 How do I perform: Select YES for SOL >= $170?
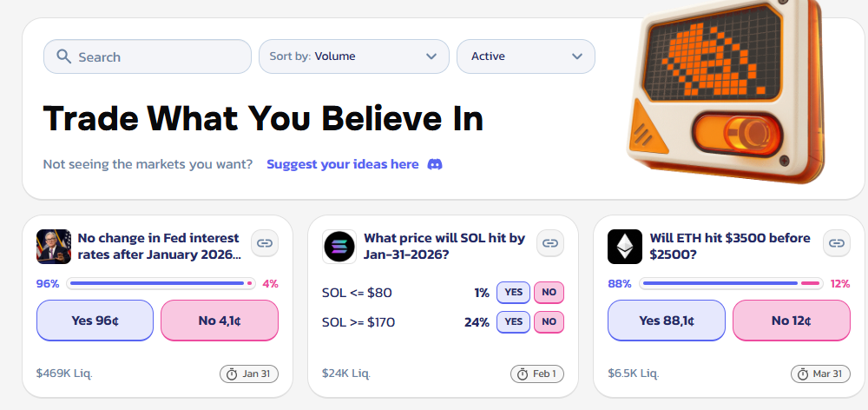tap(513, 322)
